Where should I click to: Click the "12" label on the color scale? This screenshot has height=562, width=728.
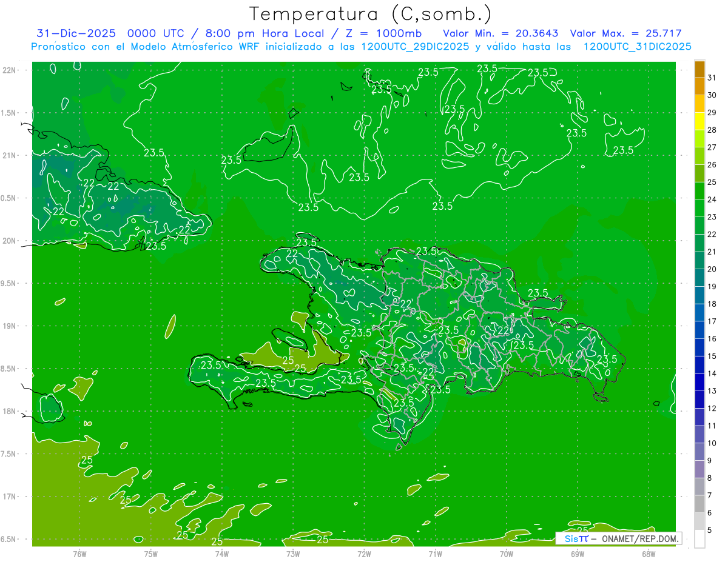(x=712, y=409)
